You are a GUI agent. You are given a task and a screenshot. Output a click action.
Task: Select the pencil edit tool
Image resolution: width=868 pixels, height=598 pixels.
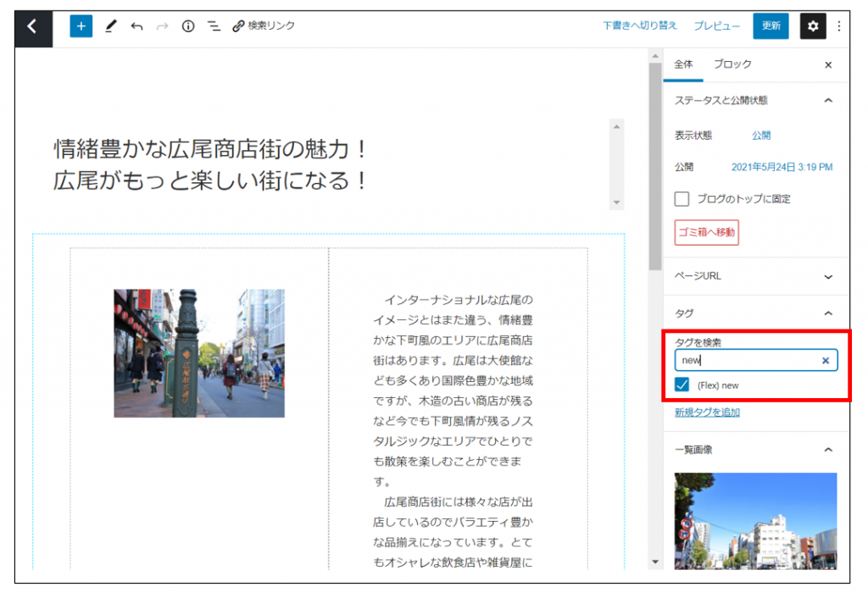coord(110,26)
